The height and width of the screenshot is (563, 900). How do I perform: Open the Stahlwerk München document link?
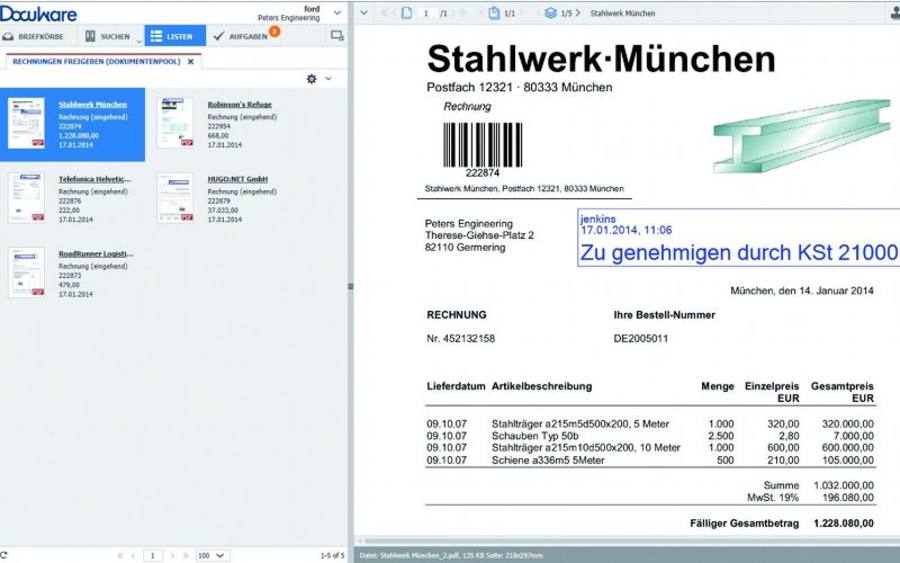click(x=92, y=104)
